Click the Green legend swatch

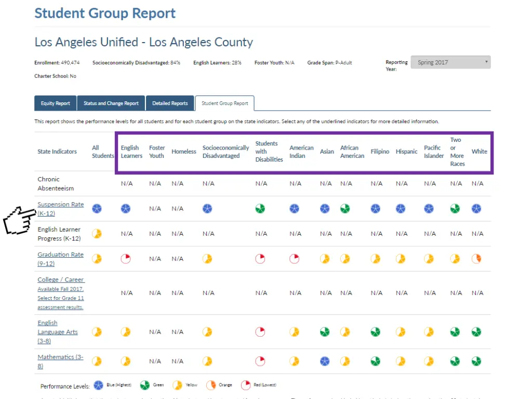(145, 385)
